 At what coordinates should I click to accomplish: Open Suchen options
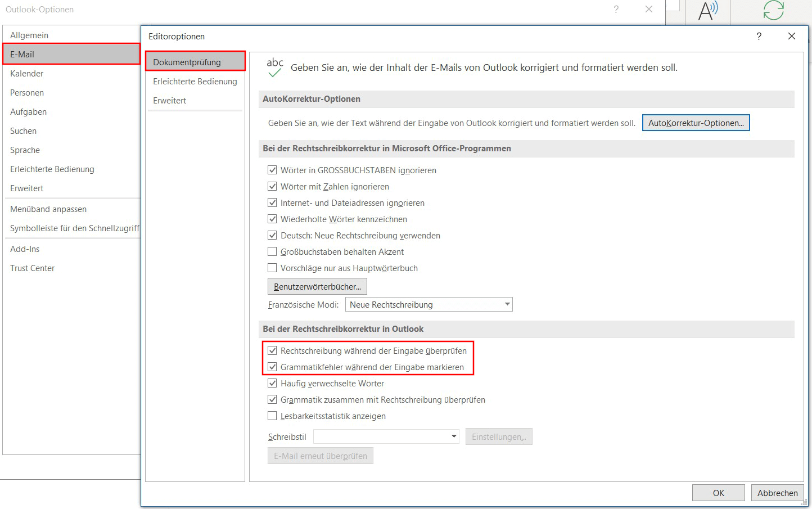pyautogui.click(x=71, y=130)
